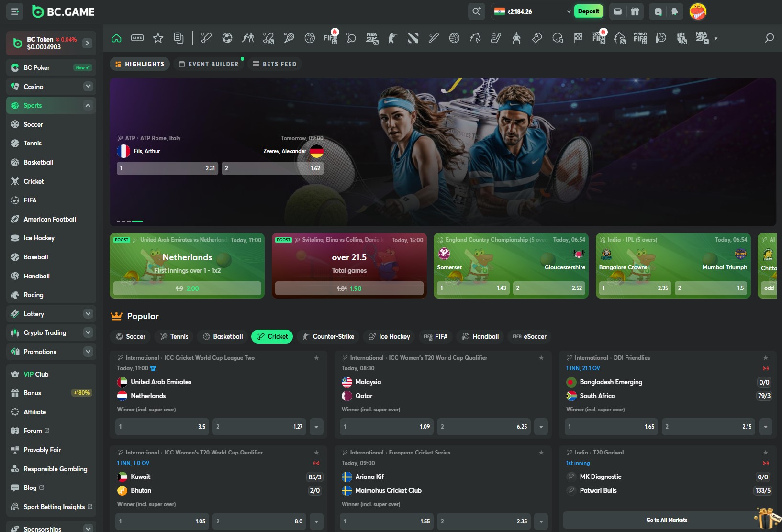This screenshot has width=782, height=532.
Task: Open the bet slip documents icon
Action: pyautogui.click(x=179, y=38)
